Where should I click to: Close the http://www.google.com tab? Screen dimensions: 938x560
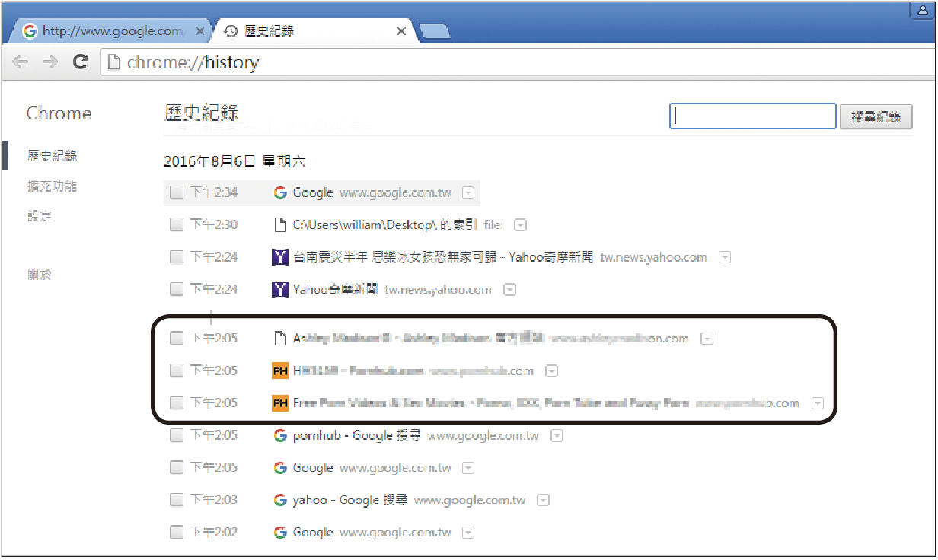(x=199, y=31)
